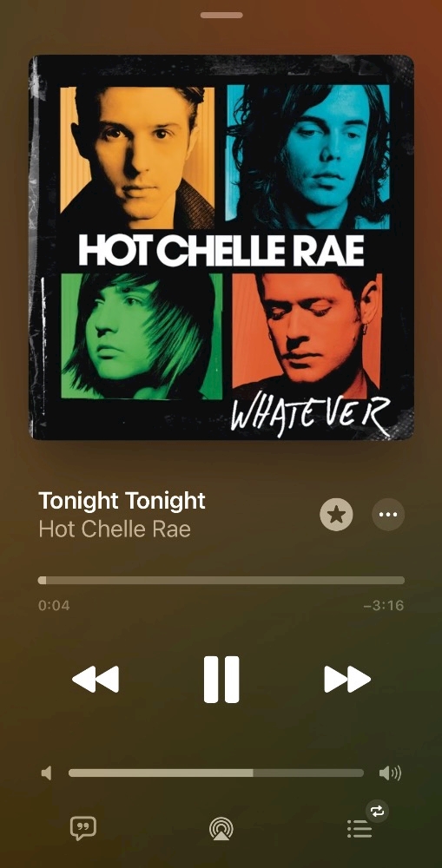Image resolution: width=442 pixels, height=868 pixels.
Task: Show lyrics with the speech-bubble icon
Action: click(x=83, y=828)
